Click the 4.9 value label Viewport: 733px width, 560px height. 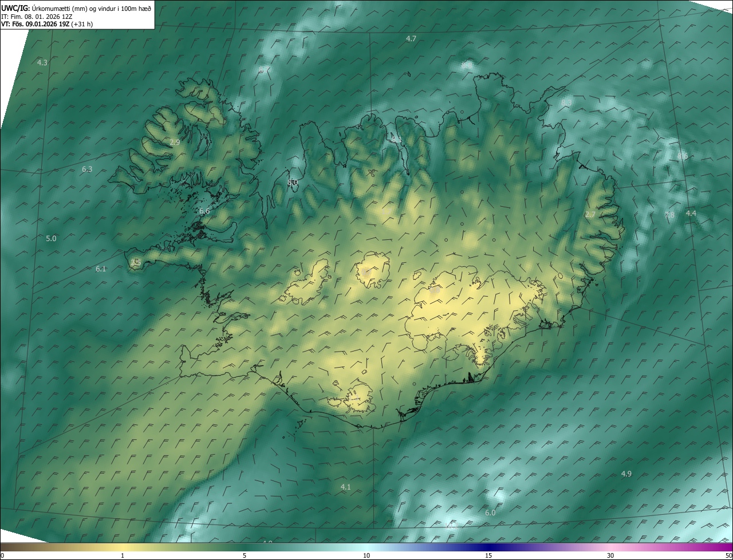click(x=626, y=474)
